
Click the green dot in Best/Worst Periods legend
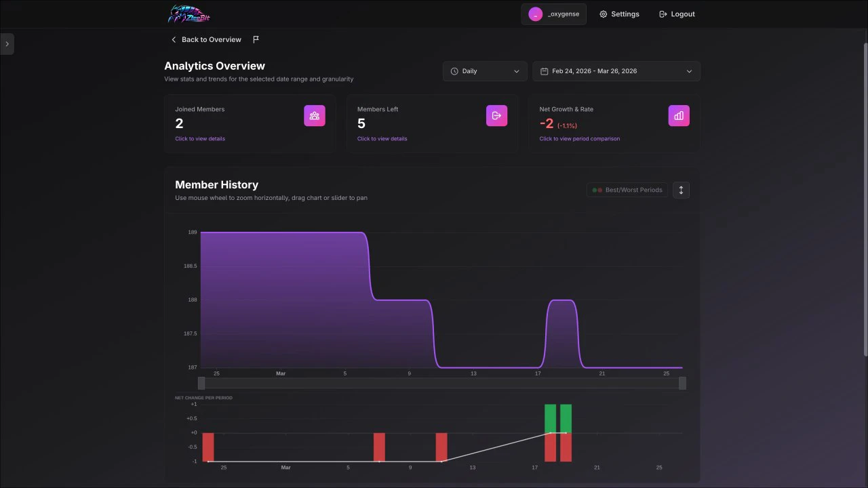tap(595, 190)
